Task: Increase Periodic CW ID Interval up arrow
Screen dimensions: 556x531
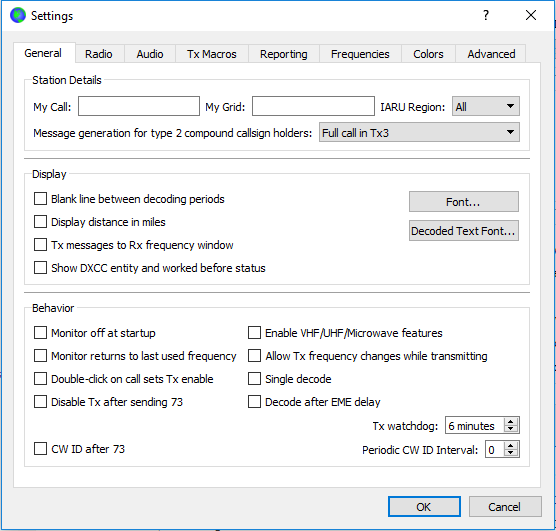Action: 511,446
